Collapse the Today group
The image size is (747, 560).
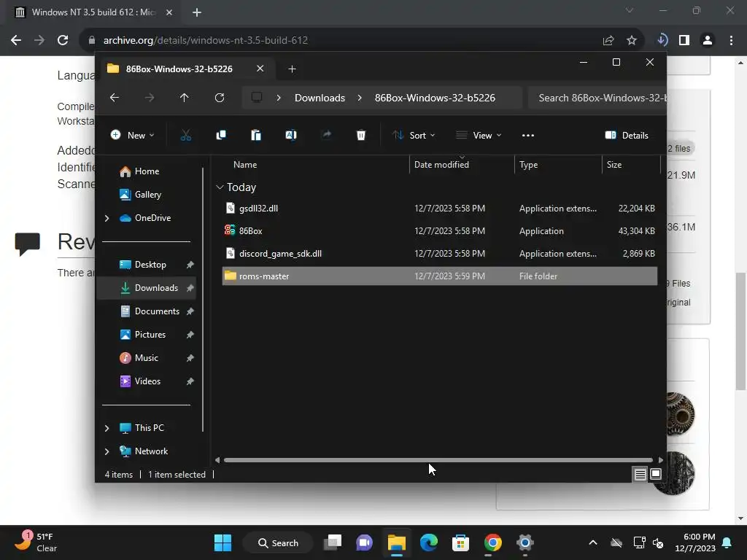[x=220, y=187]
